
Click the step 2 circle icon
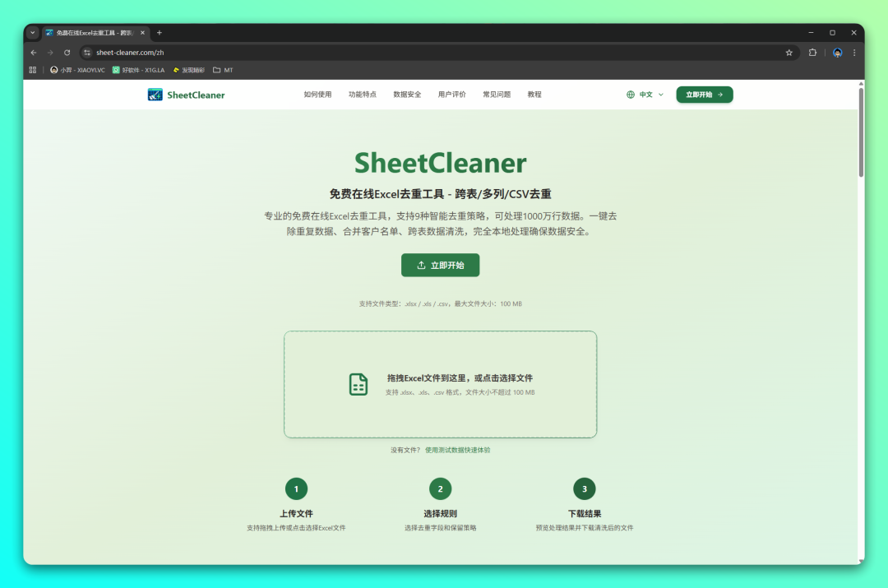[440, 488]
